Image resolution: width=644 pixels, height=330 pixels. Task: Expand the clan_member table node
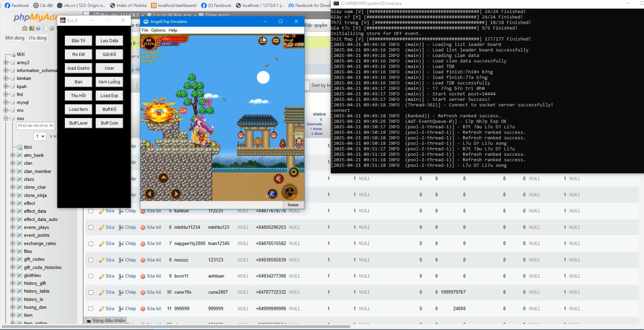(12, 171)
